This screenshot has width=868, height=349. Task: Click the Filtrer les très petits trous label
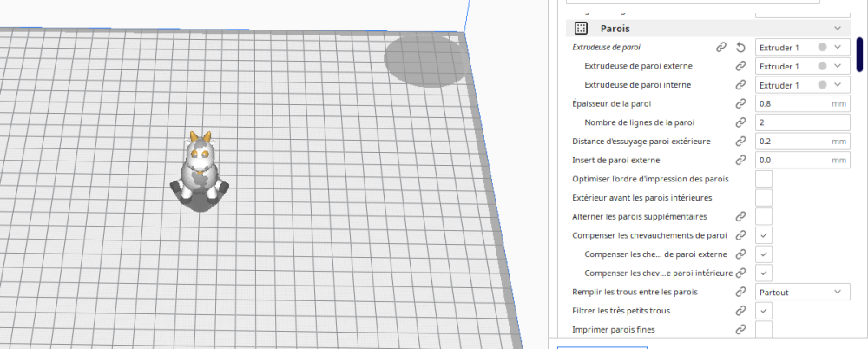point(621,311)
